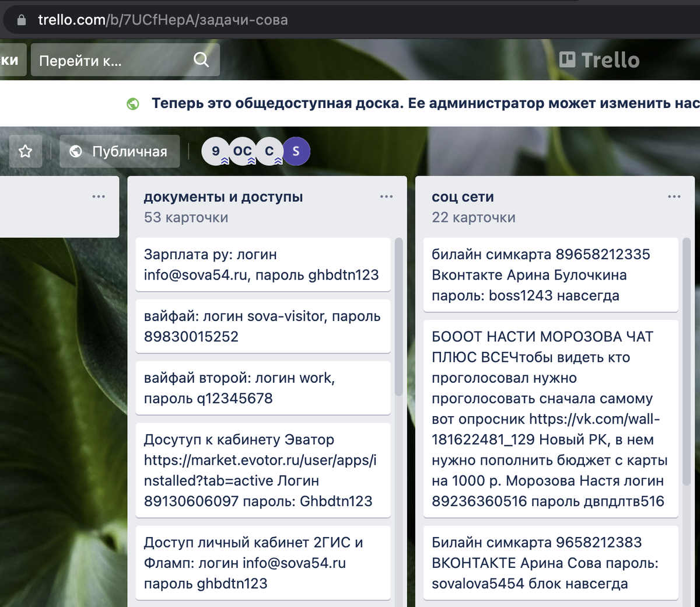Click the lock icon in address bar

tap(22, 20)
